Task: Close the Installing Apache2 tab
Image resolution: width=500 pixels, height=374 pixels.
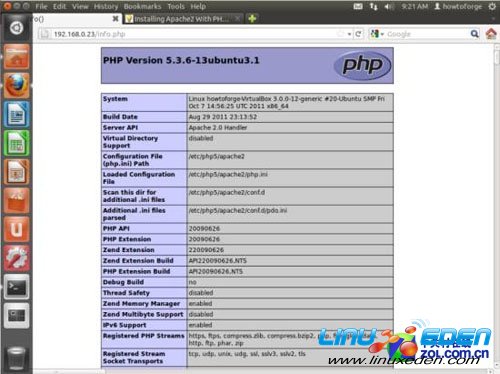Action: click(x=237, y=18)
